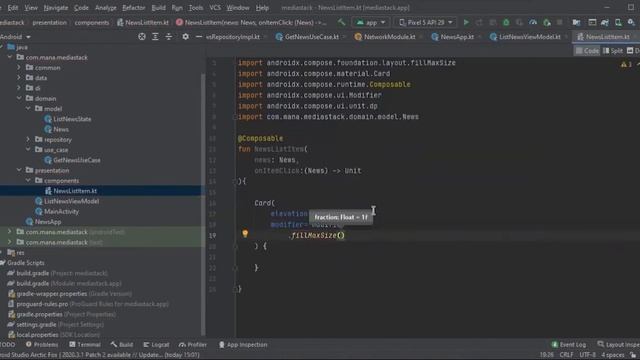This screenshot has height=360, width=640.
Task: Open the Logcat tool window
Action: tap(156, 345)
